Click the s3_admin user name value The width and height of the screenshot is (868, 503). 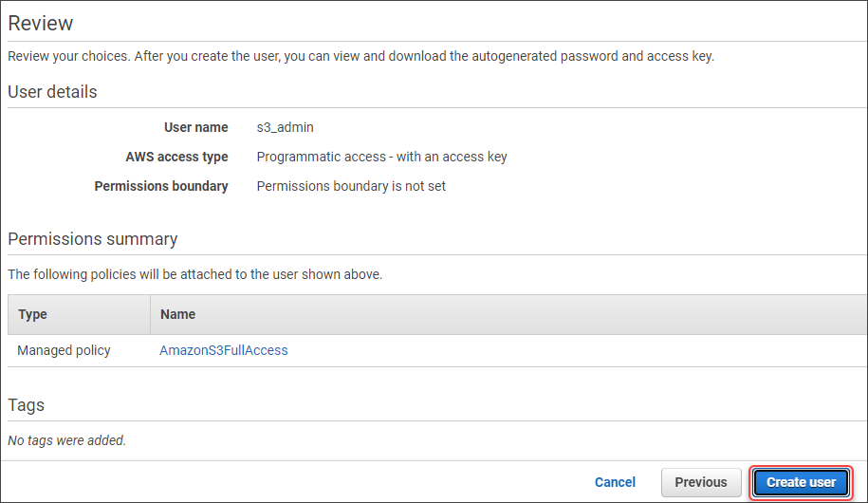285,127
